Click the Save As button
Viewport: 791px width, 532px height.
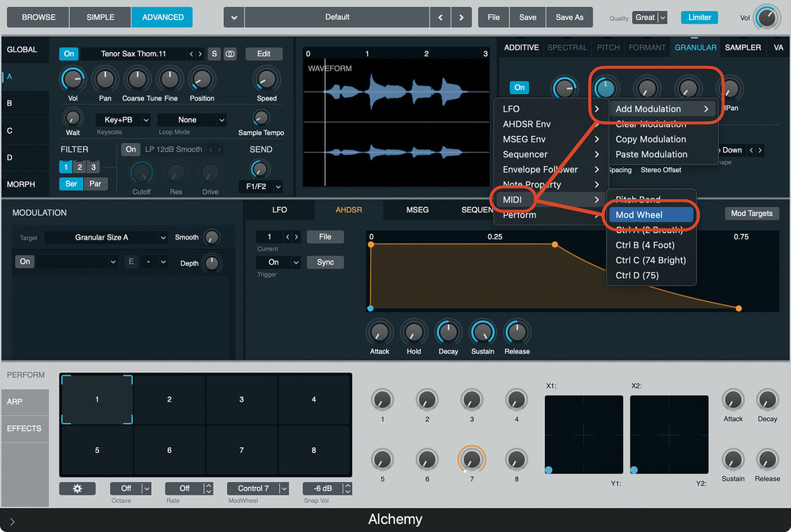[570, 17]
